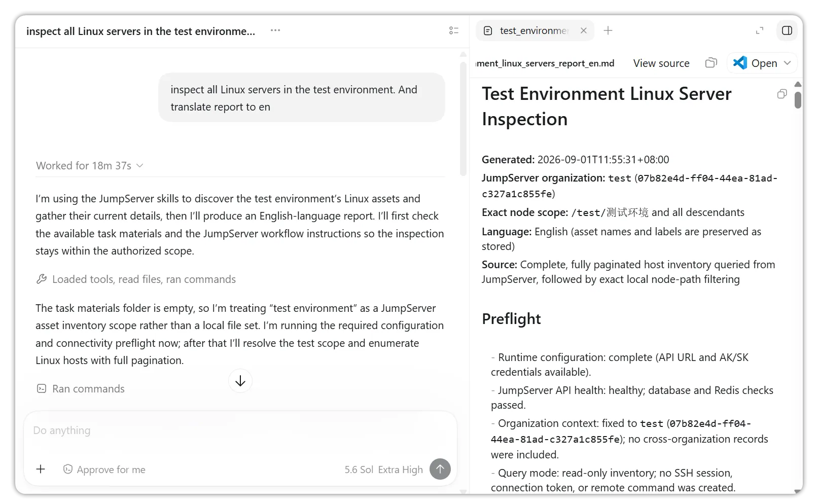Click the chat panel scrollbar
818x504 pixels.
click(x=463, y=119)
